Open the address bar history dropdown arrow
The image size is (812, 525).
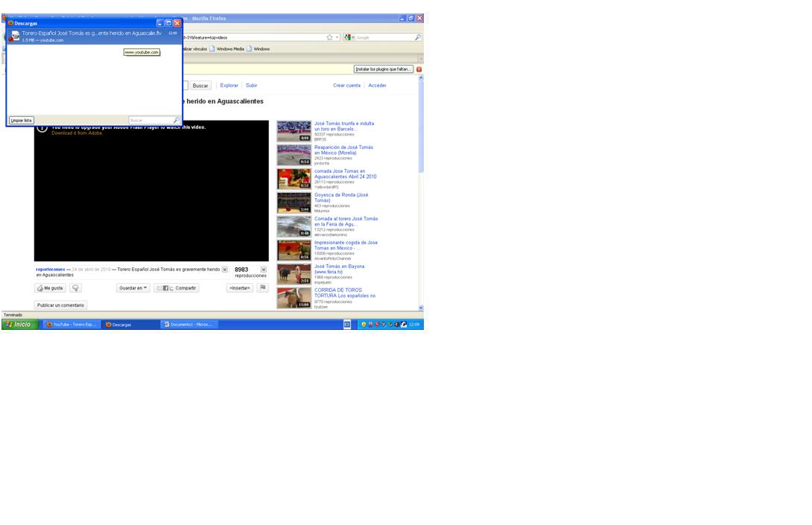tap(337, 37)
